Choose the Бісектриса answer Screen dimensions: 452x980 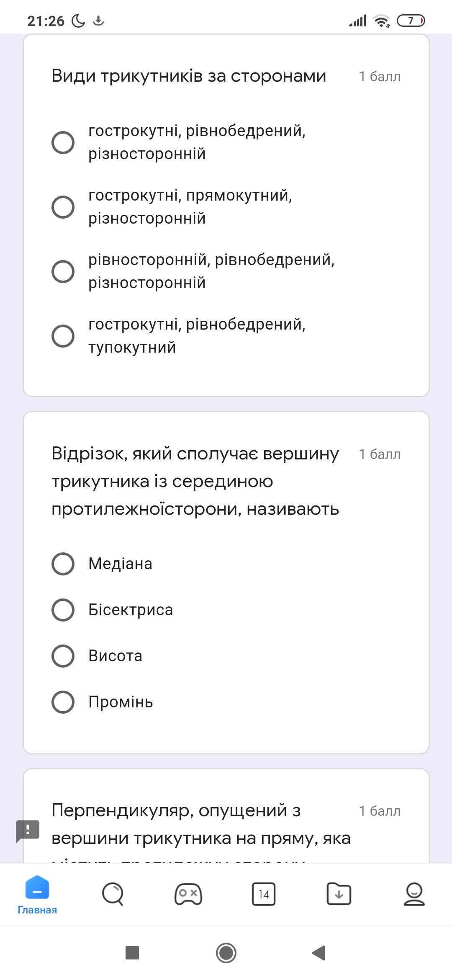tap(63, 610)
